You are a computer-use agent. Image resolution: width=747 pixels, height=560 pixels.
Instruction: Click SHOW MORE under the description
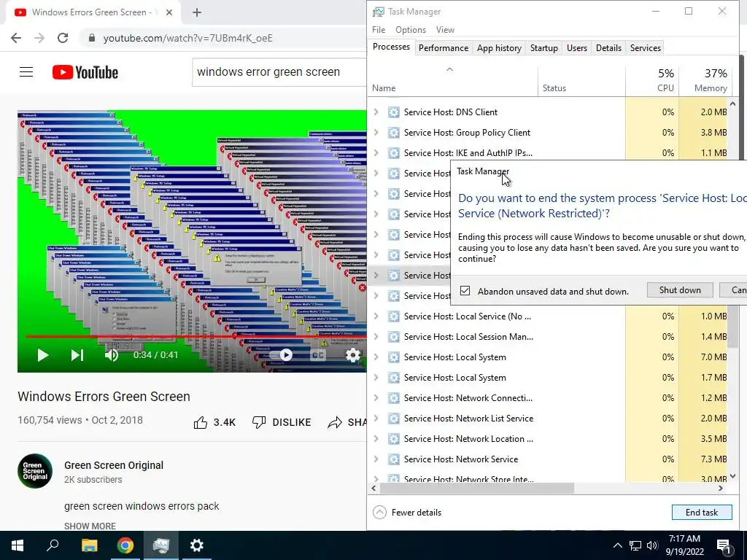90,526
